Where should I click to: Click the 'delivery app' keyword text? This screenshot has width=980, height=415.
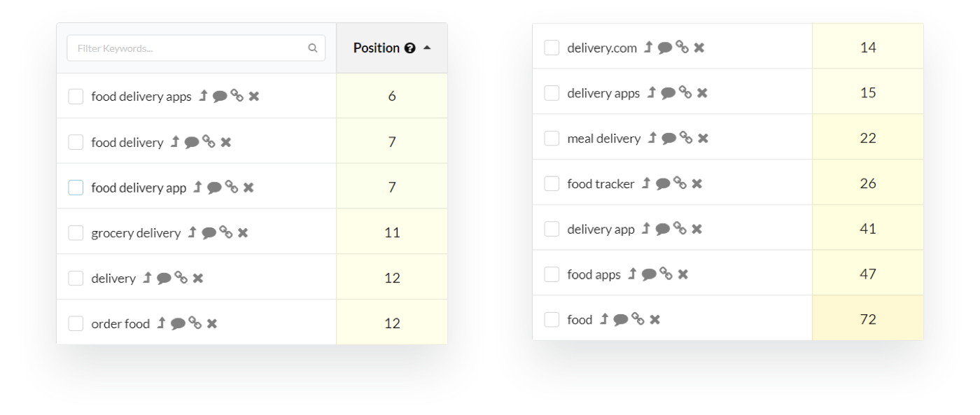point(601,230)
